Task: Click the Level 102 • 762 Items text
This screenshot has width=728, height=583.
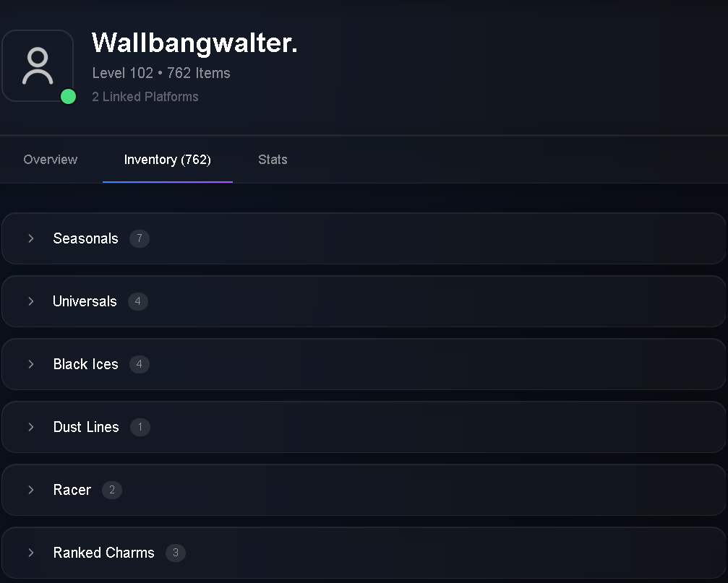Action: [x=161, y=73]
